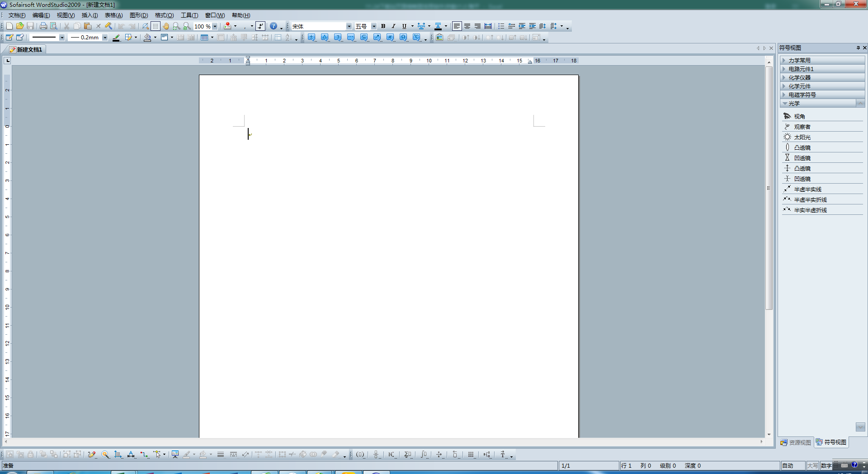868x474 pixels.
Task: Expand the 力学常用 symbol category
Action: (823, 60)
